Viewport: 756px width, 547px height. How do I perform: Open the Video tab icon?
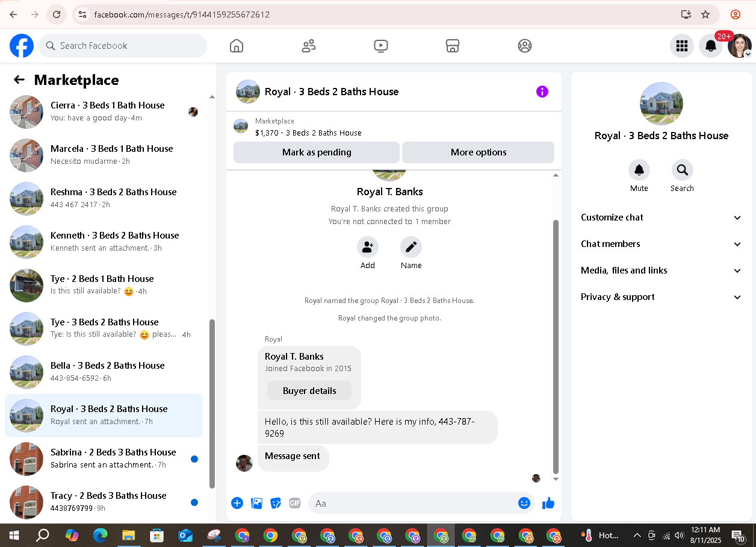[x=380, y=46]
